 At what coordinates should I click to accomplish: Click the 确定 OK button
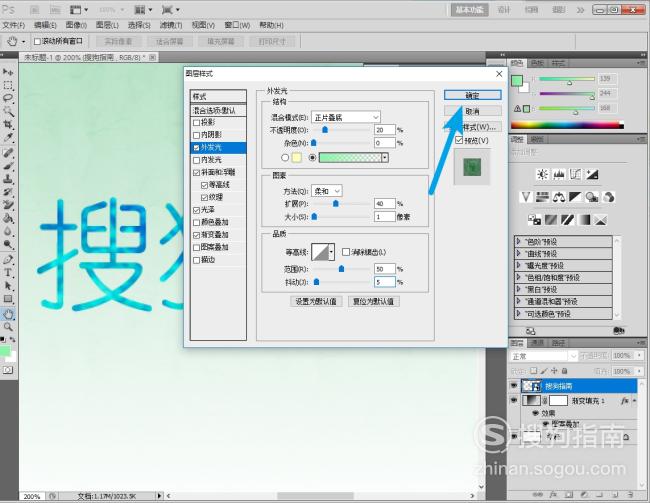click(x=473, y=95)
